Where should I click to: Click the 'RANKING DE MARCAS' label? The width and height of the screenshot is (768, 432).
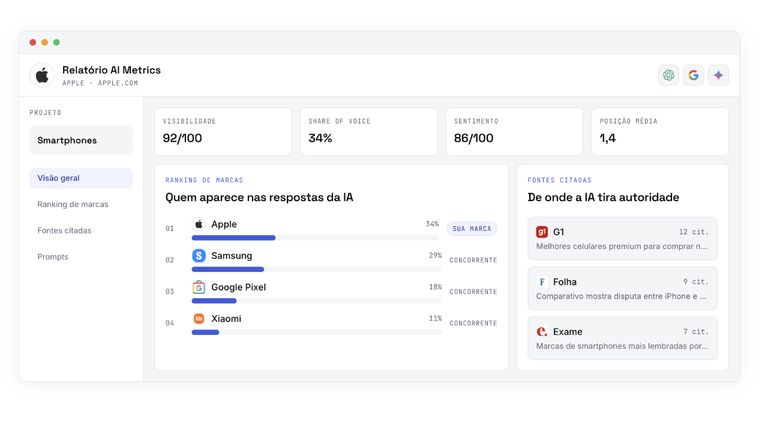204,180
